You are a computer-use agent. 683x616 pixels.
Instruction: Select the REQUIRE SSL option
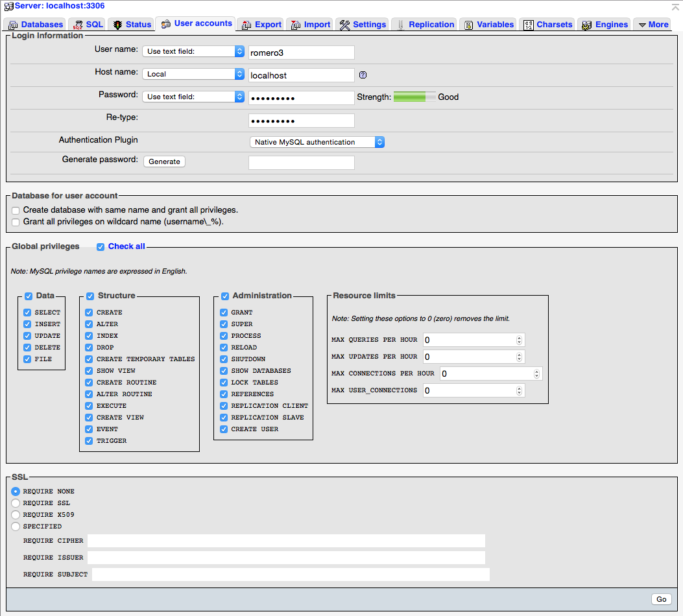pos(15,503)
